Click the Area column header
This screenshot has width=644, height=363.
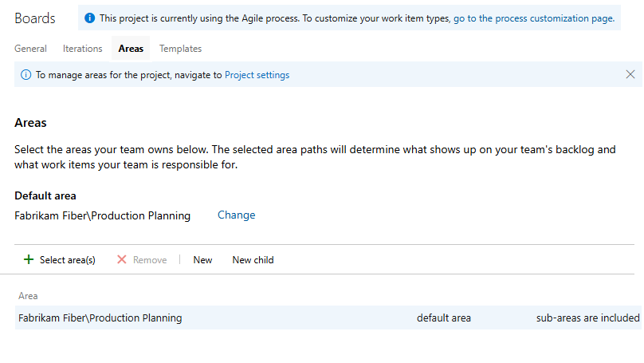click(x=28, y=296)
